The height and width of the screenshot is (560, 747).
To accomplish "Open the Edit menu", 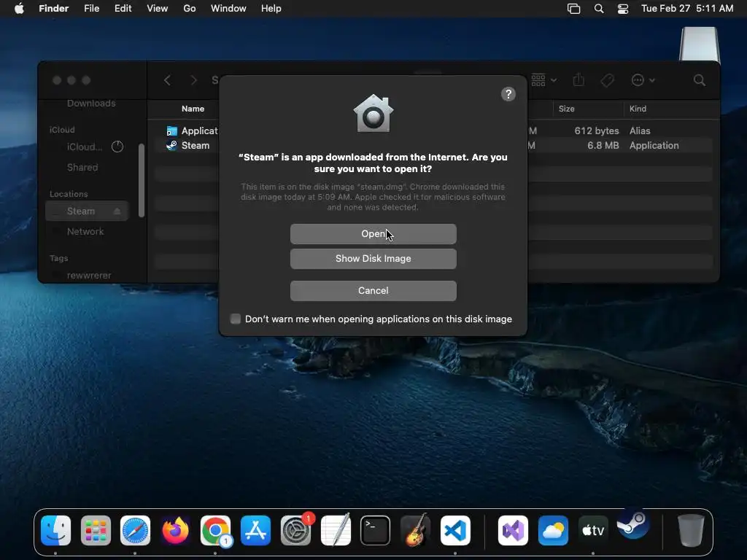I will (x=123, y=9).
